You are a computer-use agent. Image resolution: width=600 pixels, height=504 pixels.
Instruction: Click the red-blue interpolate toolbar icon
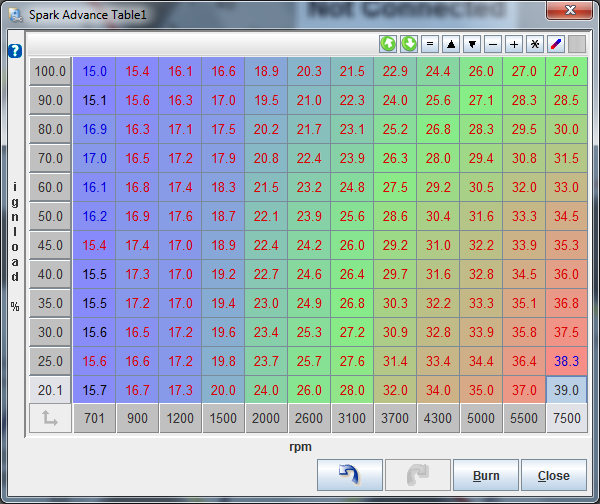coord(555,44)
